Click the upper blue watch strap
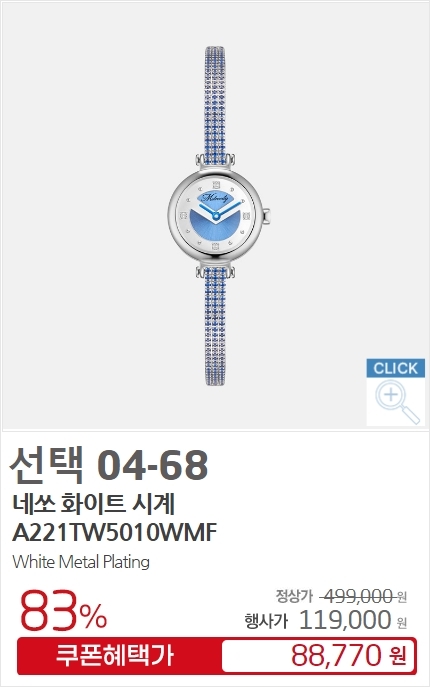The height and width of the screenshot is (687, 430). (x=215, y=102)
